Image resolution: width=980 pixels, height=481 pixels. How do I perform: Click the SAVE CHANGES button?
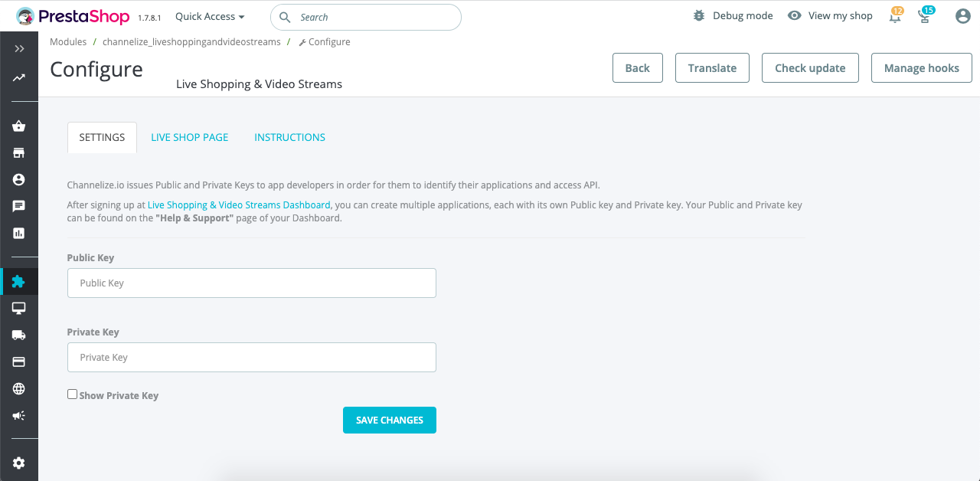click(390, 420)
